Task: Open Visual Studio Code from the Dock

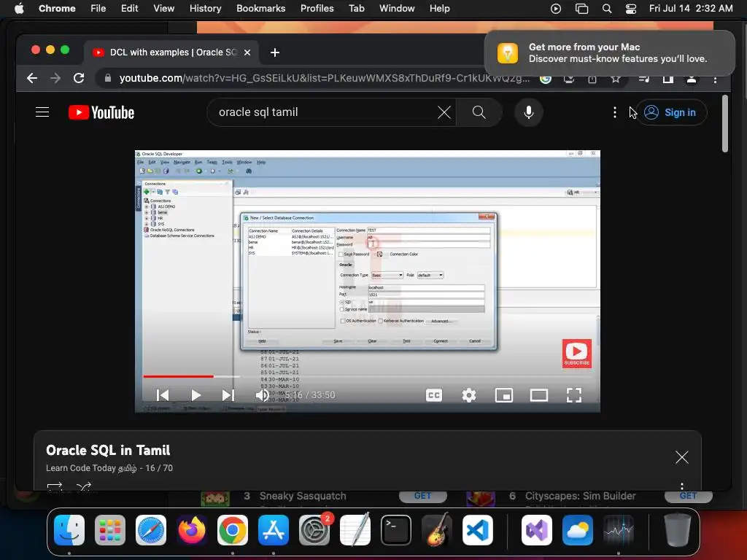Action: pyautogui.click(x=477, y=530)
